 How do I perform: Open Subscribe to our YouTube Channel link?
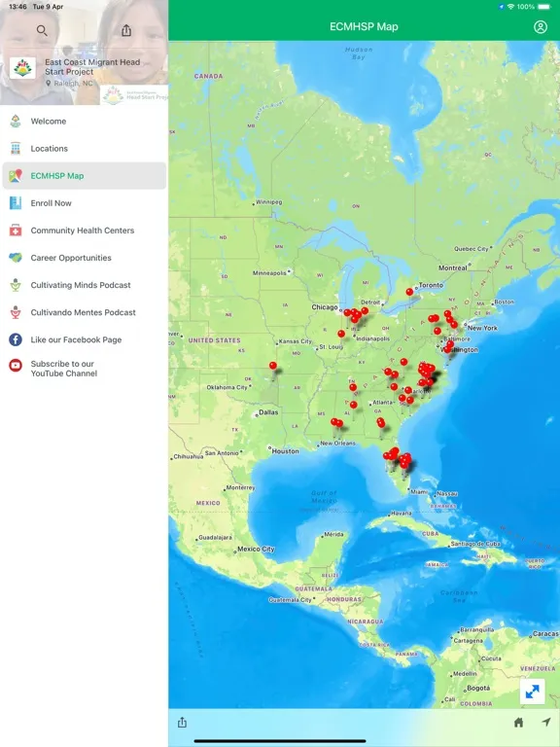pos(85,369)
